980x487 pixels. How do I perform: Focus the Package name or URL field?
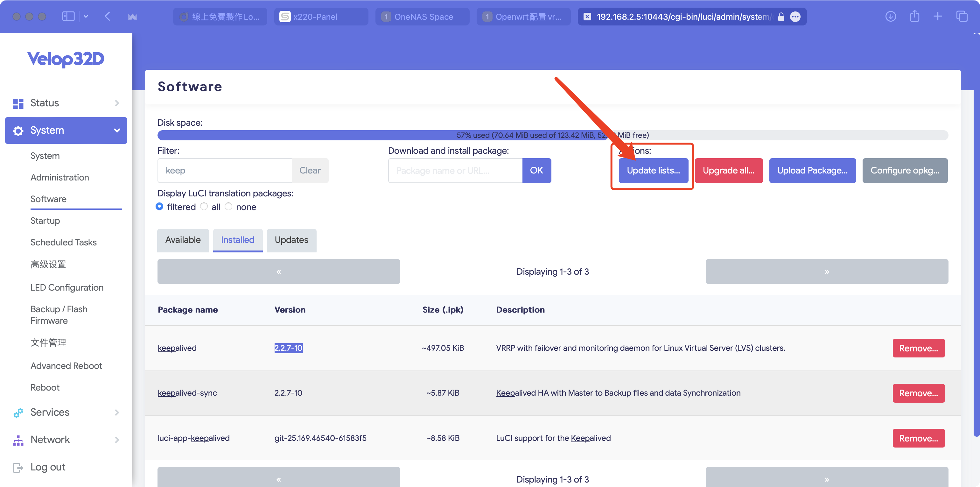(x=455, y=171)
